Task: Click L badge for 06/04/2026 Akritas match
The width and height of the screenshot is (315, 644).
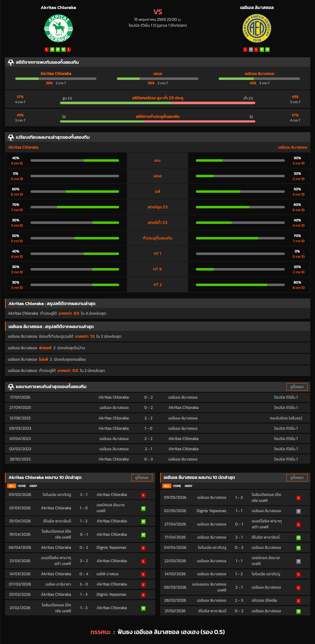Action: [143, 548]
